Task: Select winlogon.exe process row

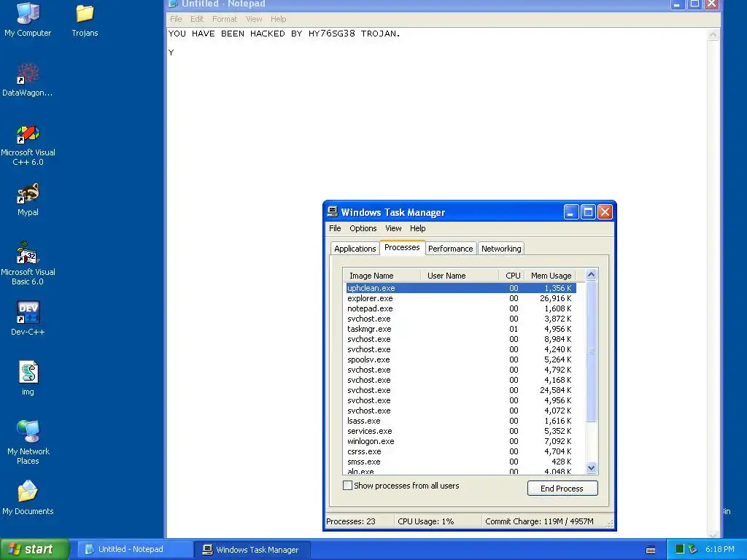Action: [x=461, y=441]
